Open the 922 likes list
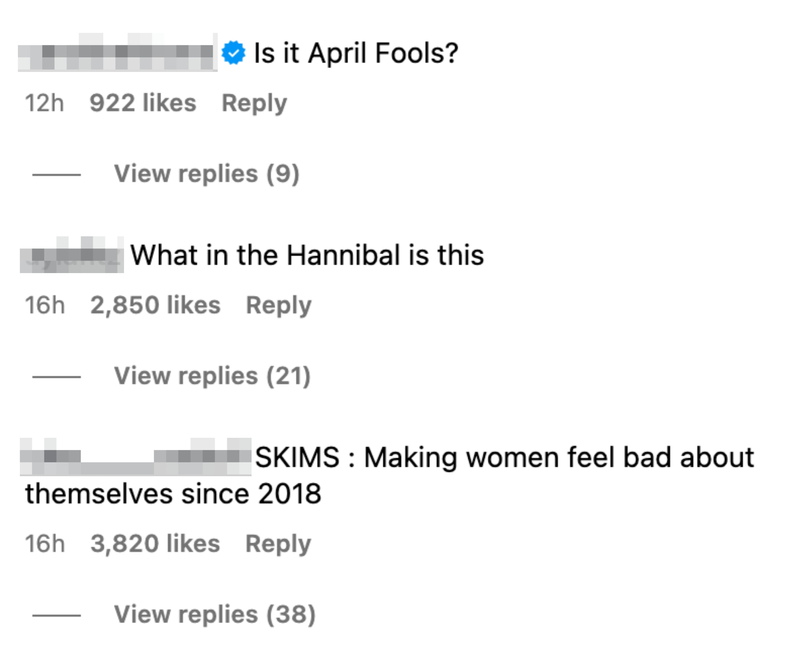Viewport: 812px width, 651px height. tap(143, 103)
